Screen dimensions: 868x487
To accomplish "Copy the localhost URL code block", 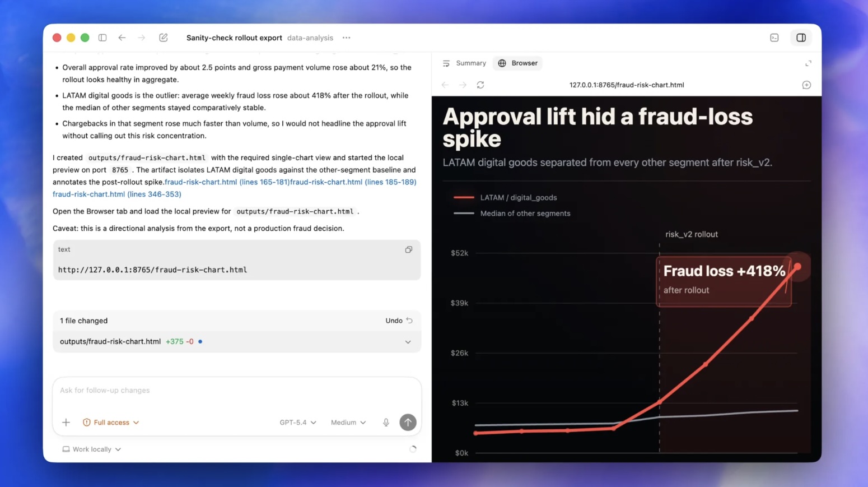I will [x=409, y=250].
